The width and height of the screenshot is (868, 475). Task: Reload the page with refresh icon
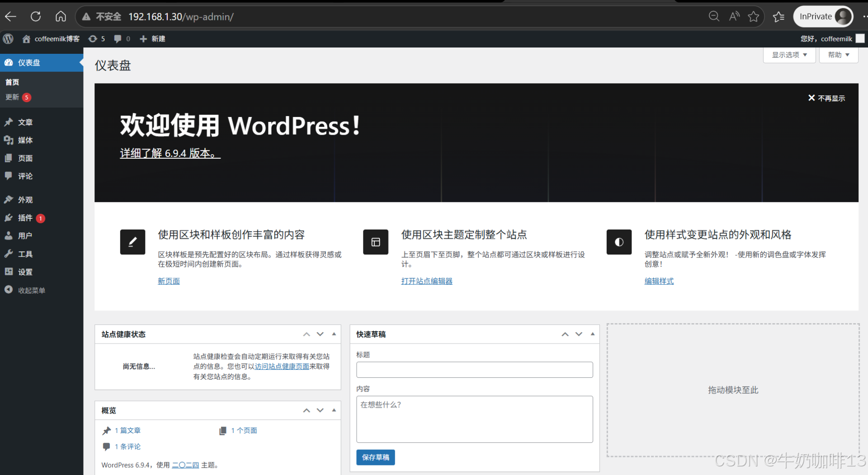tap(36, 17)
